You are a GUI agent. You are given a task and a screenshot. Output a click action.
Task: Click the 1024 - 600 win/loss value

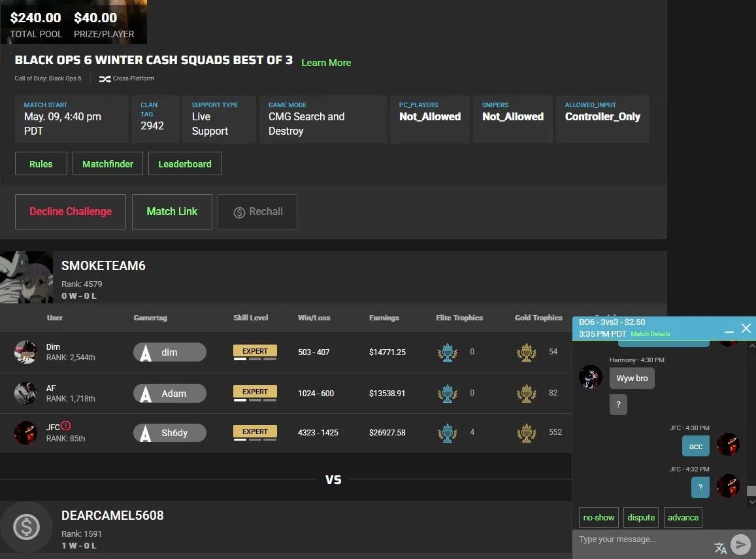316,393
